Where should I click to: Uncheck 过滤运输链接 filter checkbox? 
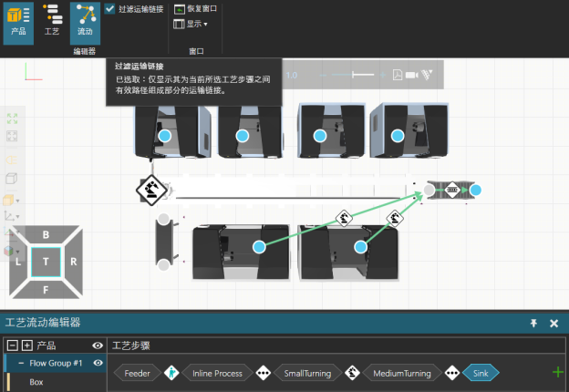tap(110, 9)
